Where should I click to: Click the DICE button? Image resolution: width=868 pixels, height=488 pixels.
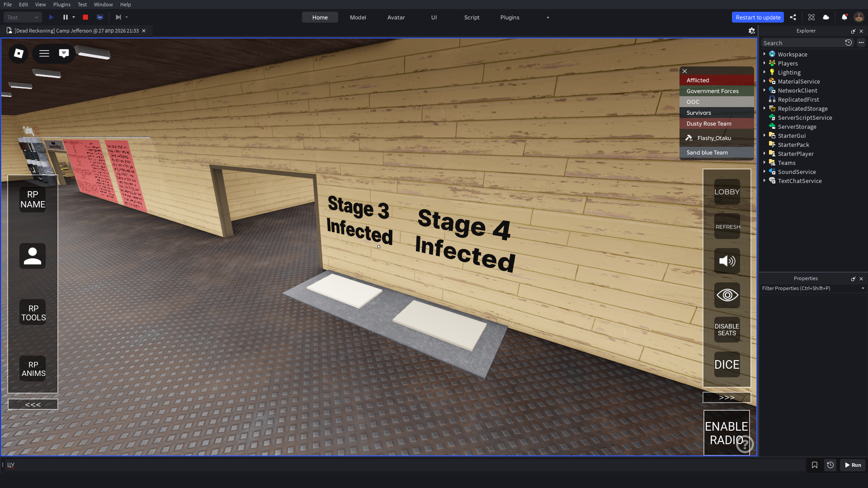[x=727, y=364]
